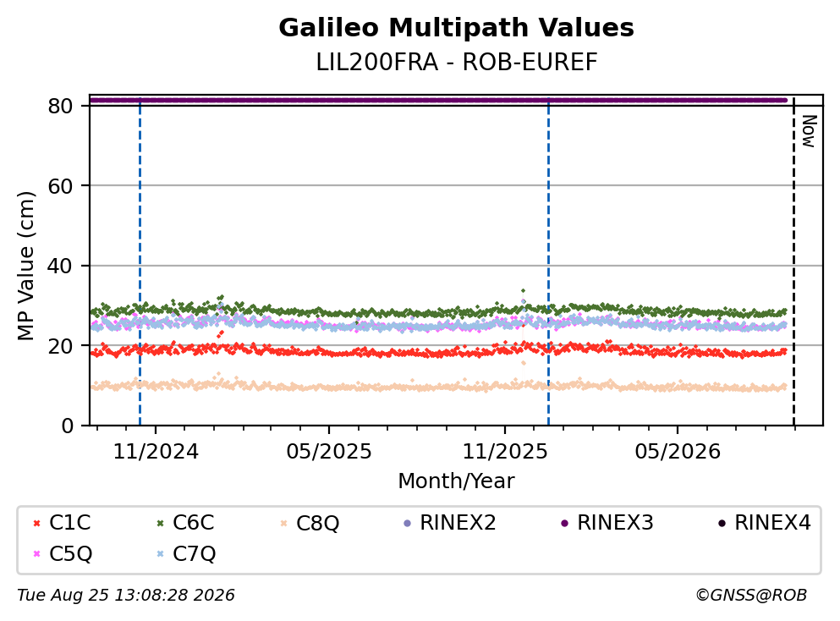The image size is (840, 621).
Task: Select the RINEX3 legend label
Action: point(616,522)
